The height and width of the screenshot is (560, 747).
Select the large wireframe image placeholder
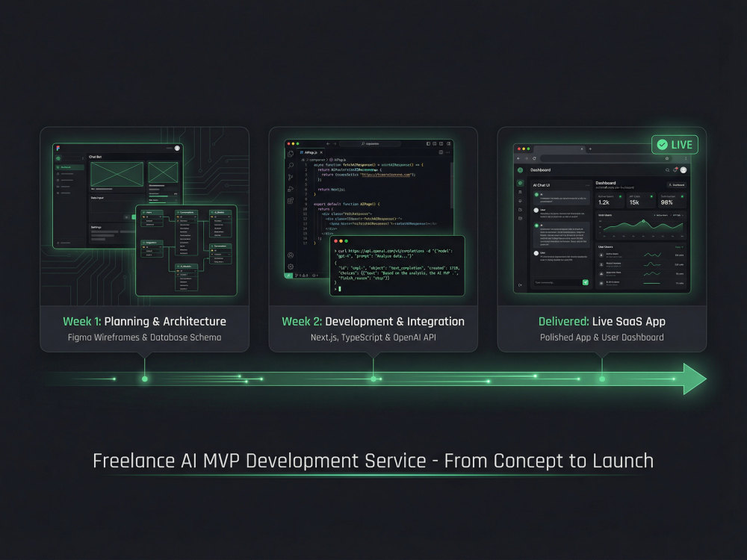pos(117,174)
